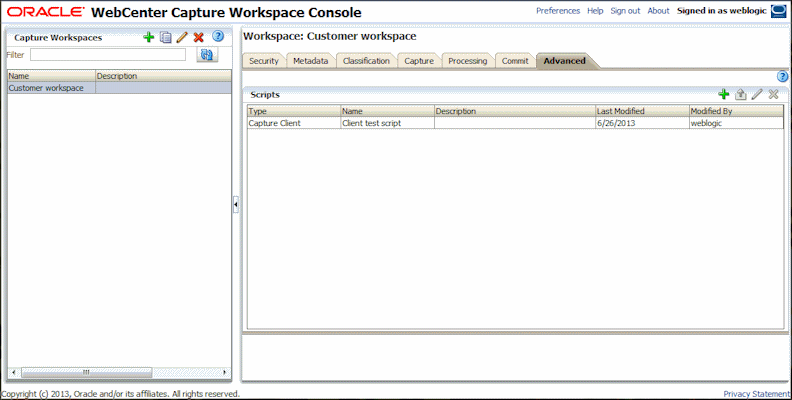This screenshot has height=400, width=792.
Task: Sort scripts by Modified By column
Action: pos(736,111)
